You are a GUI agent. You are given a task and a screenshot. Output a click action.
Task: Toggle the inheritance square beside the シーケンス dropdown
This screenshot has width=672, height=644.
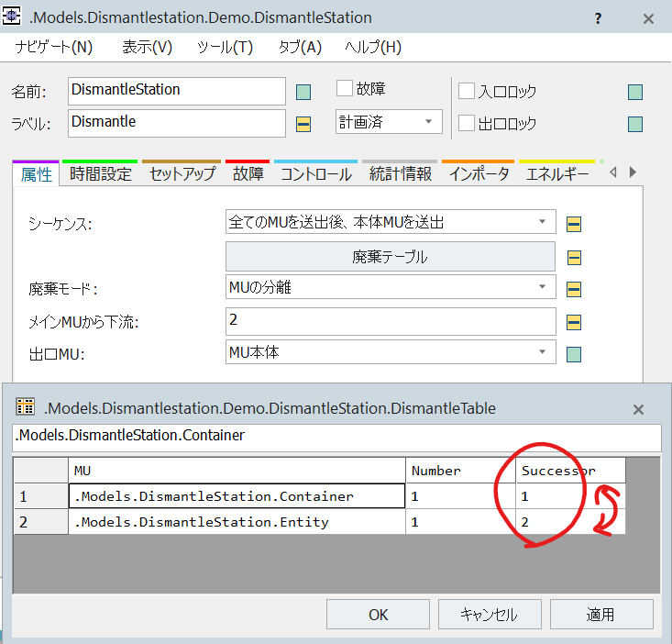[x=574, y=224]
